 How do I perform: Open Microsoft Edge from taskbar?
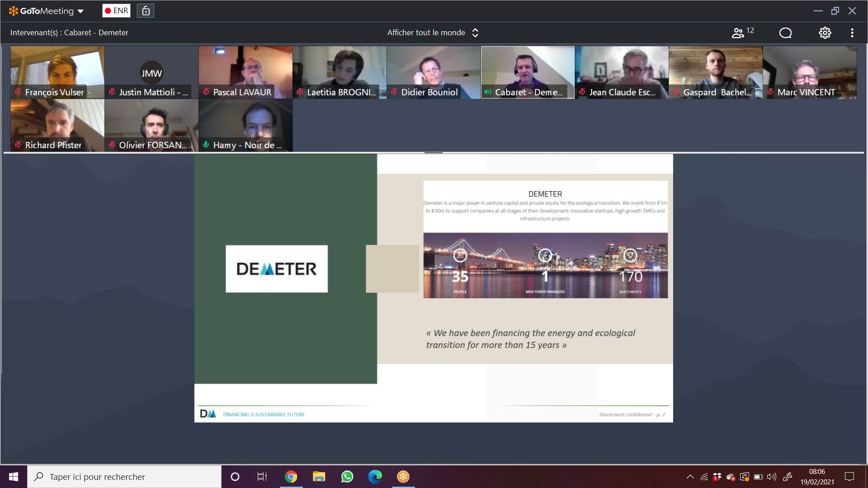tap(375, 477)
